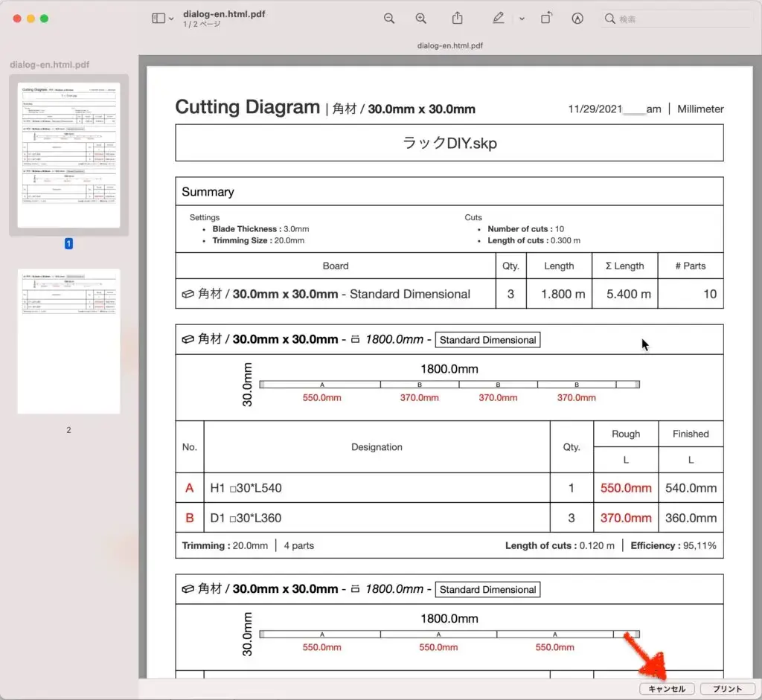The width and height of the screenshot is (762, 700).
Task: Click the window title dialog-en.html.pdf
Action: tap(224, 13)
